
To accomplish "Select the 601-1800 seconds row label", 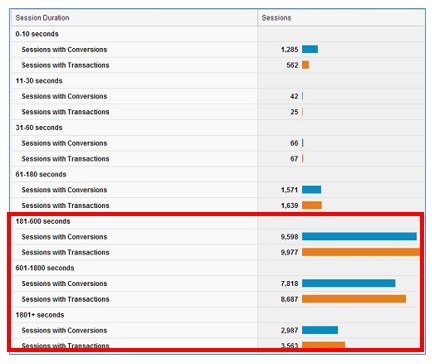I will click(45, 268).
